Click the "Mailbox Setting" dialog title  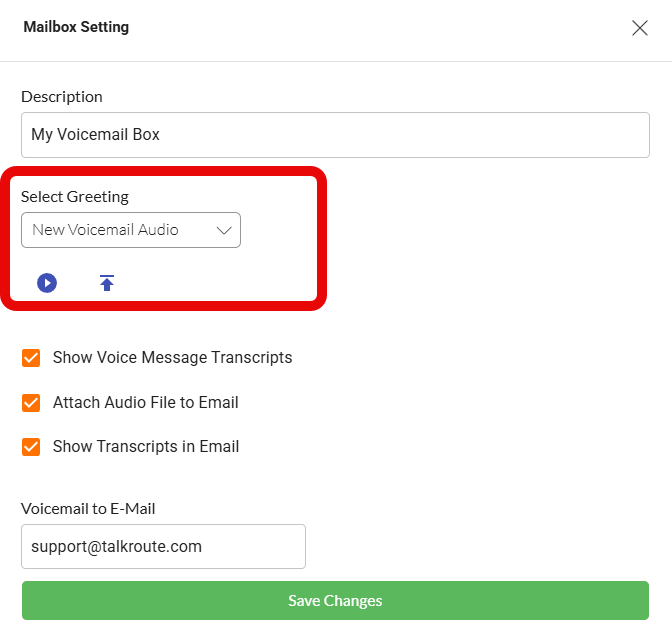[x=76, y=27]
